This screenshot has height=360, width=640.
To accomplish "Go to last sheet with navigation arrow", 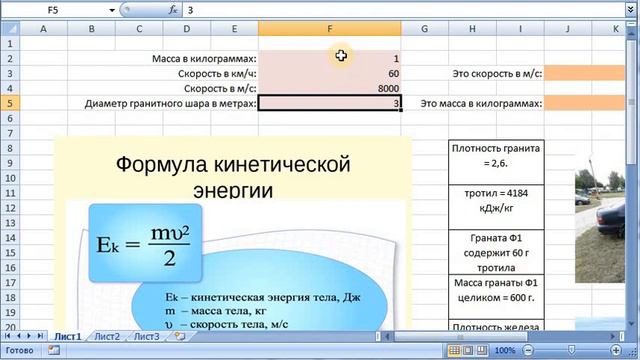I will click(40, 336).
